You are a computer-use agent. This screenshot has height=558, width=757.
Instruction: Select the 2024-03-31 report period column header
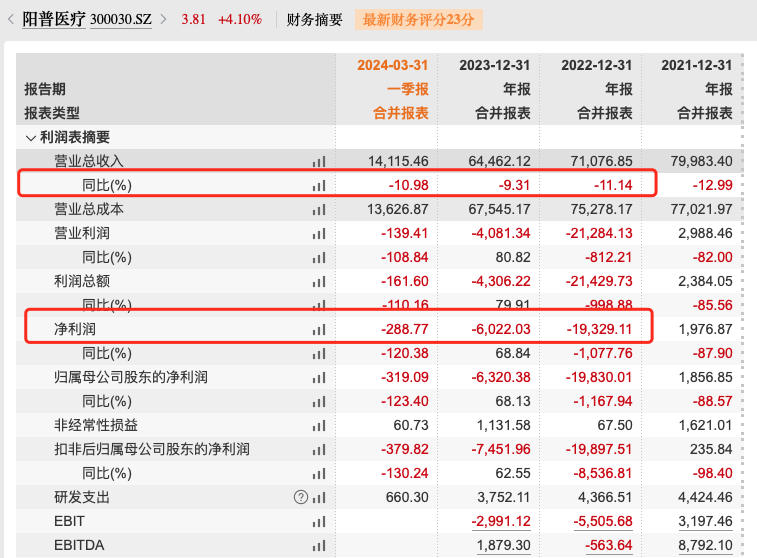point(393,65)
